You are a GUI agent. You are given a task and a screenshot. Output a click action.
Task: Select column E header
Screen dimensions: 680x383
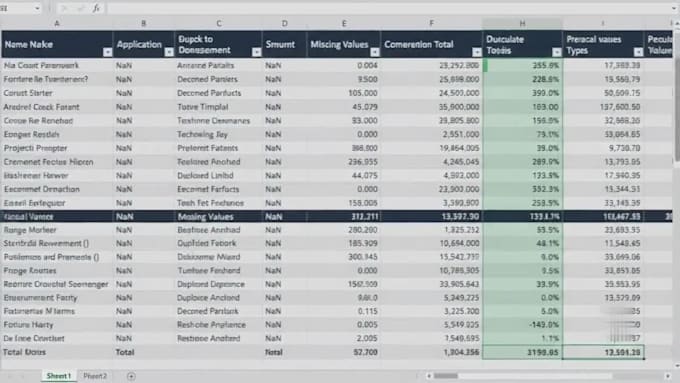tap(344, 23)
